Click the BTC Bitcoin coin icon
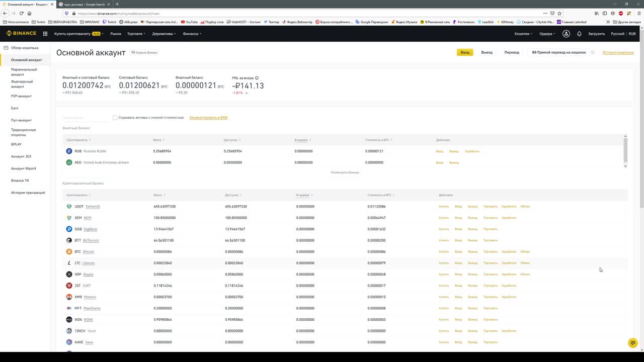Viewport: 644px width, 362px height. click(69, 252)
